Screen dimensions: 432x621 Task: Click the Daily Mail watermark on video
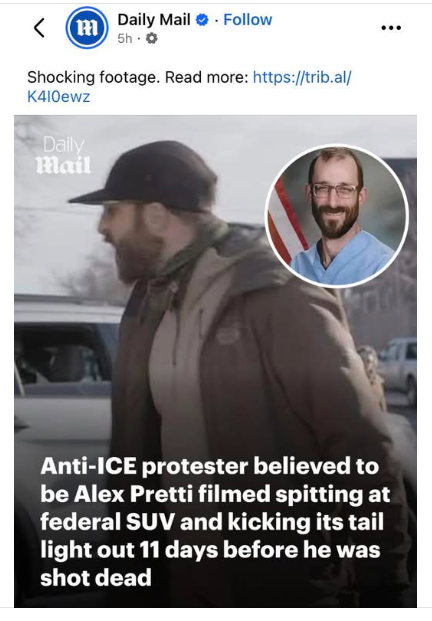point(64,155)
